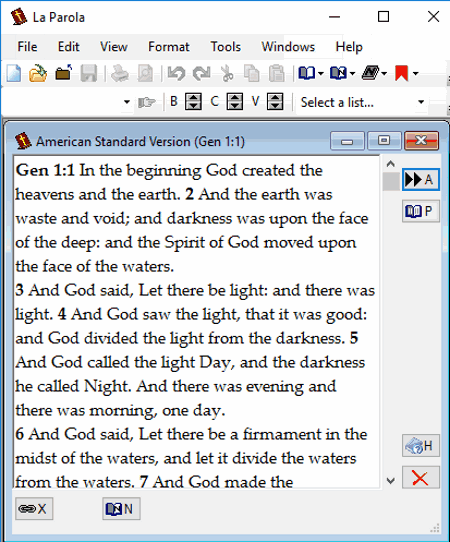Click the Paste clipboard icon
Screen dimensions: 450x542
pyautogui.click(x=276, y=73)
